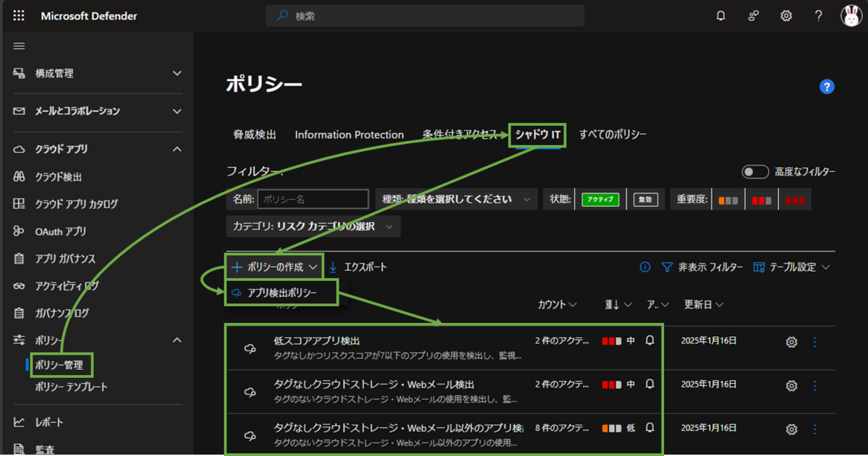Click cloud icon of 低スコアアプリ検出 row

click(x=250, y=348)
